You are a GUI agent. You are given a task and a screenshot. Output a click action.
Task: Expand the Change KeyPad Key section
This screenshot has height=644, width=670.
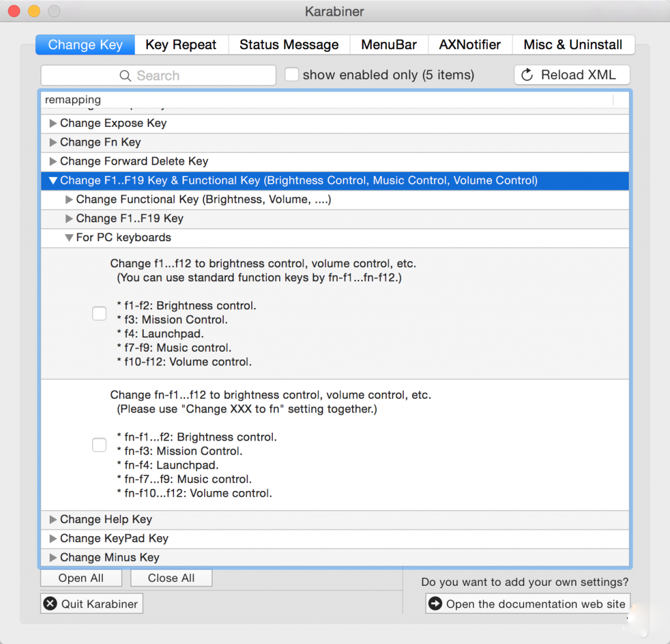tap(53, 539)
